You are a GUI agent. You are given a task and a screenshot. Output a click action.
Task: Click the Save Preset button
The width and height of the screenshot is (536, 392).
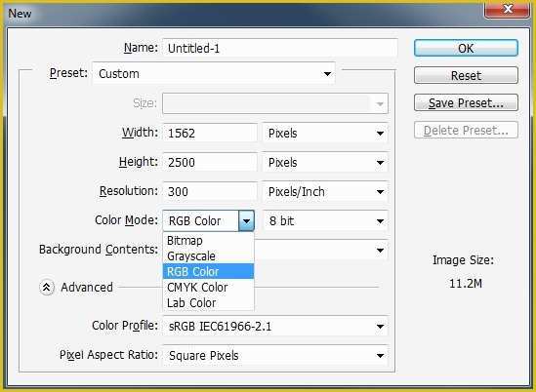point(466,102)
